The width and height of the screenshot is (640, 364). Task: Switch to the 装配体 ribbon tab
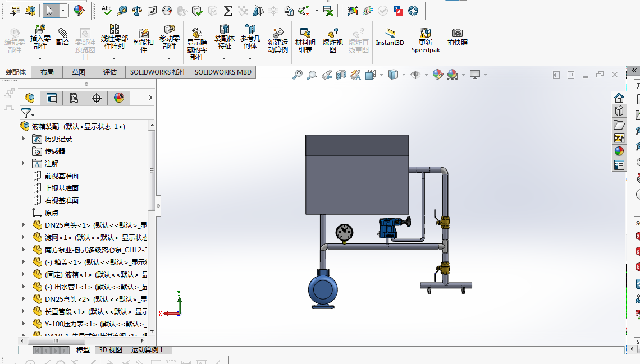tap(16, 72)
